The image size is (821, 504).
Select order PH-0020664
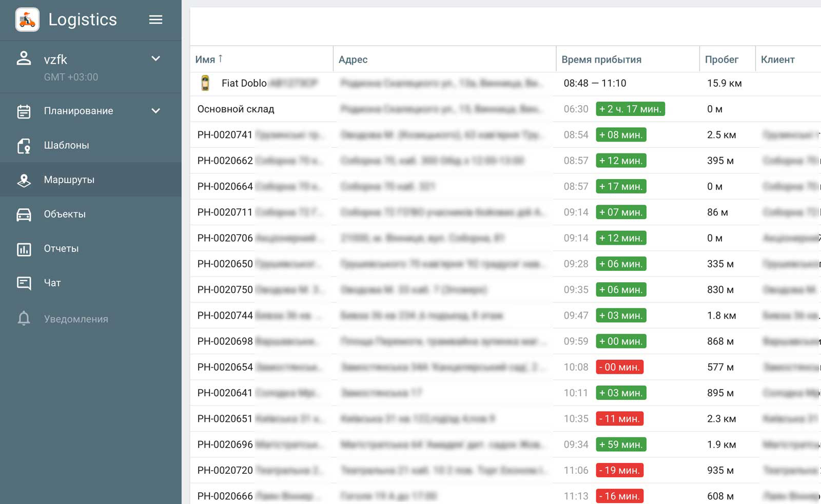tap(505, 186)
